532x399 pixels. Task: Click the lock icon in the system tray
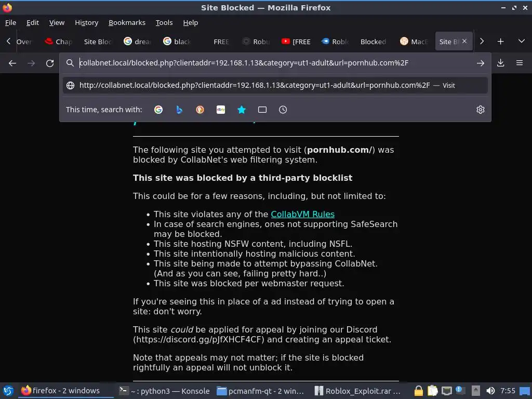click(x=419, y=391)
